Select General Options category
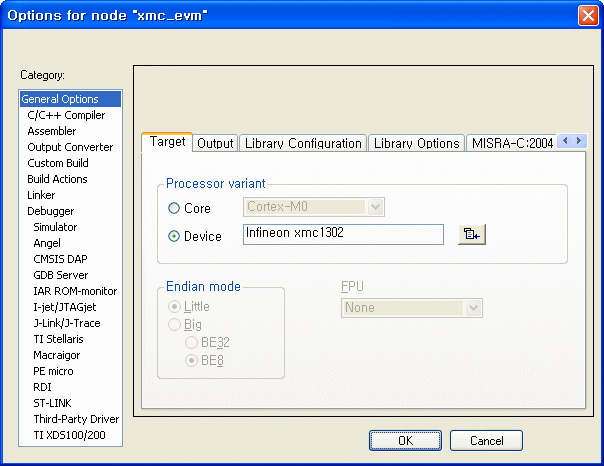 tap(70, 99)
